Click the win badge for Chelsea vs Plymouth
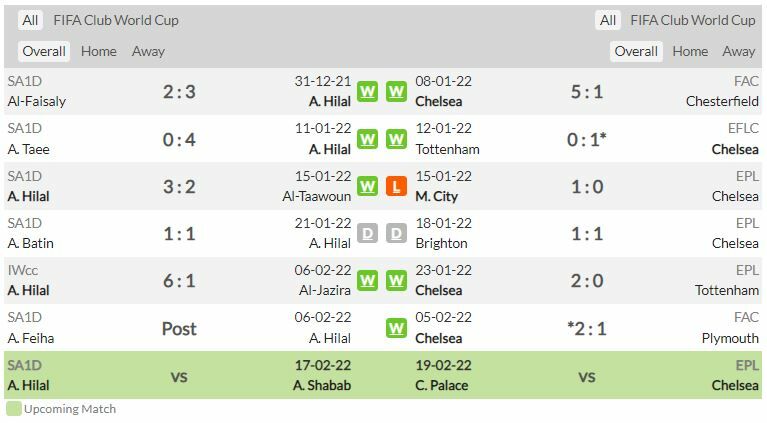Image resolution: width=767 pixels, height=423 pixels. click(x=397, y=328)
